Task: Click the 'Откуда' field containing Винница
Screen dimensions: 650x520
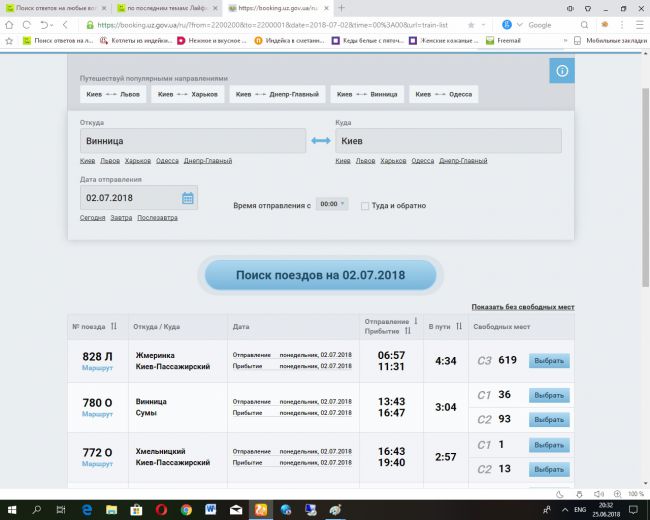Action: (192, 141)
